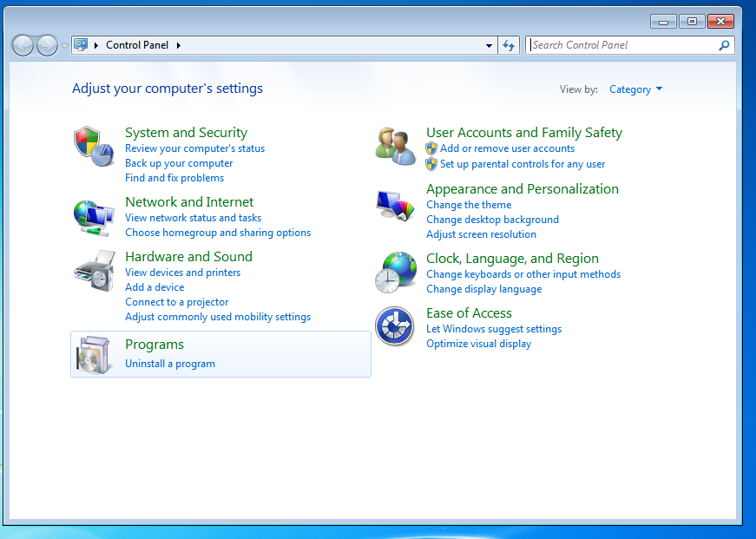Select Change the theme link

469,205
